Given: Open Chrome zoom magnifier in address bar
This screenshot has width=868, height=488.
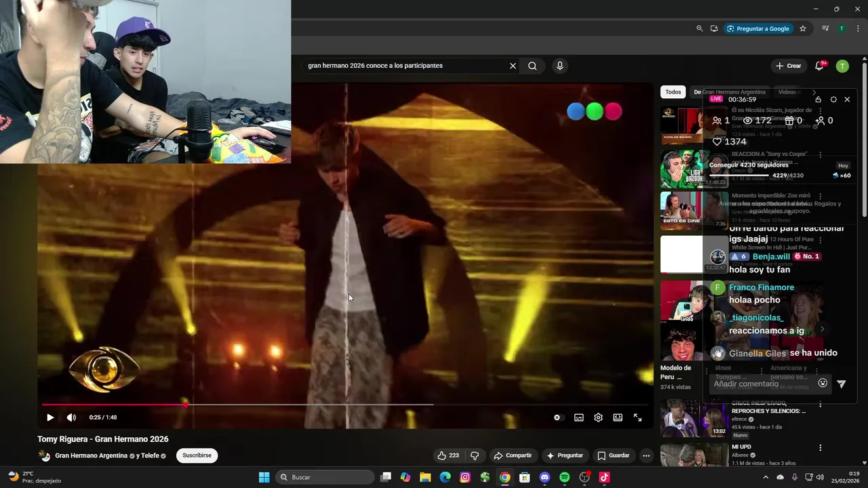Looking at the screenshot, I should coord(699,28).
